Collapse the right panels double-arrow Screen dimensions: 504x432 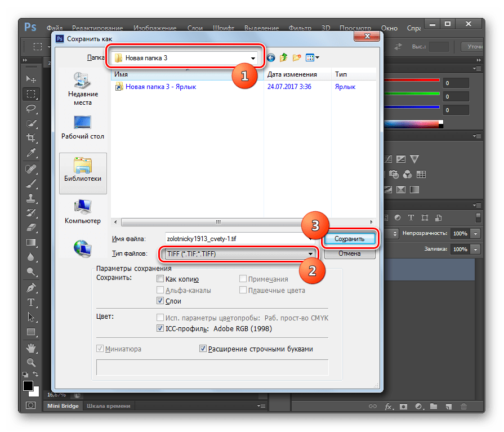pyautogui.click(x=479, y=60)
